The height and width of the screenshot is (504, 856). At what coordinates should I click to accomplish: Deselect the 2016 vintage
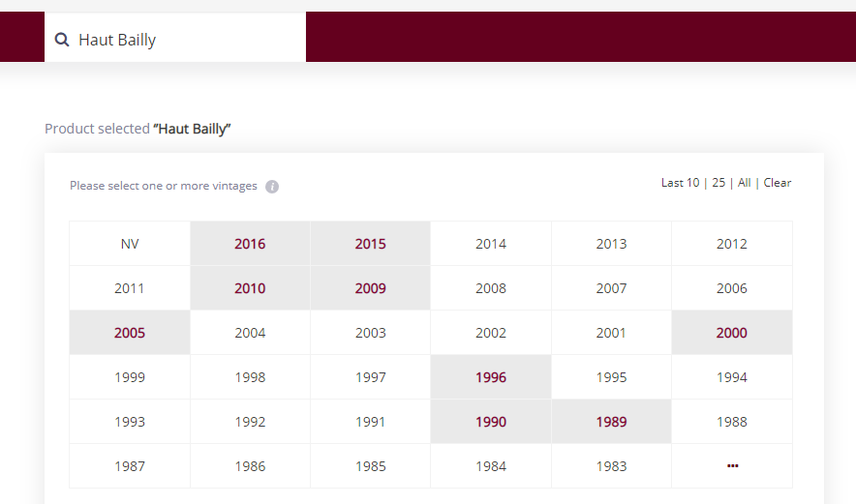pyautogui.click(x=250, y=244)
